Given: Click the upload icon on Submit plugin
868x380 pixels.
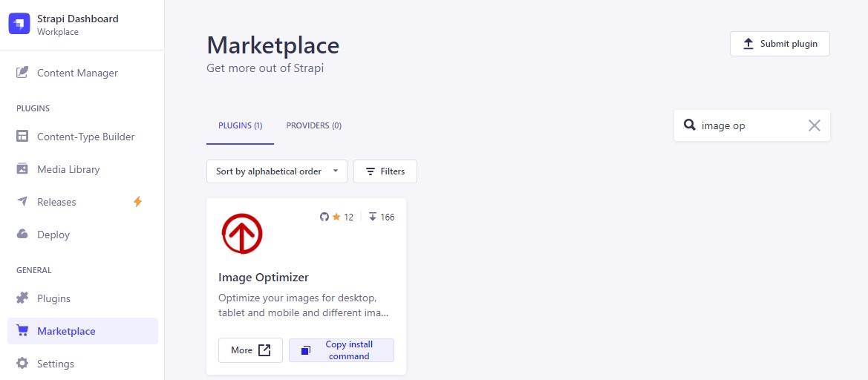Looking at the screenshot, I should 748,44.
